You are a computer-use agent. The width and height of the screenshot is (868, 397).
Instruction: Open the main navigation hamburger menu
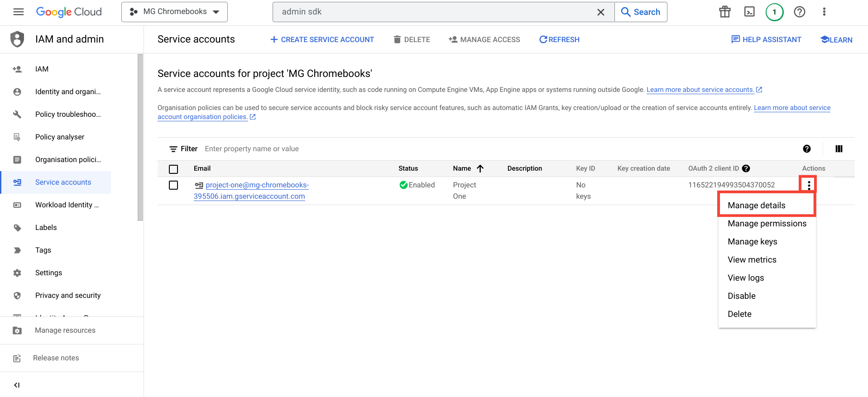[19, 12]
